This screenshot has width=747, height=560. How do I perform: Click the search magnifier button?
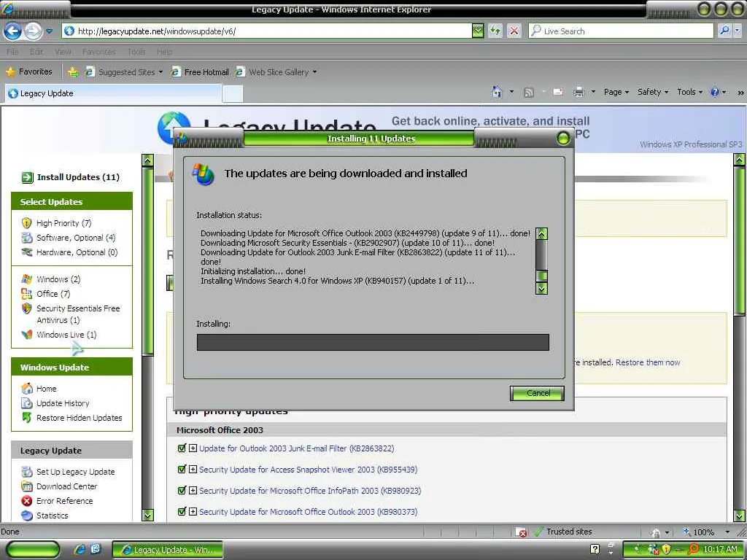pyautogui.click(x=724, y=31)
